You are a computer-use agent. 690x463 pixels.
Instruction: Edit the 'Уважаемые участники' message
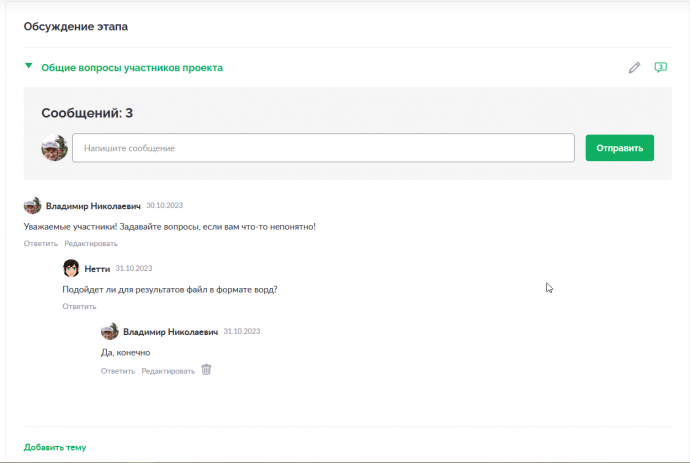tap(91, 243)
